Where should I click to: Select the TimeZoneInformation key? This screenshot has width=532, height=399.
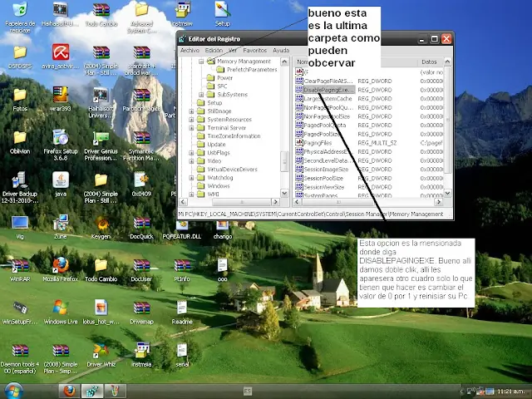234,136
